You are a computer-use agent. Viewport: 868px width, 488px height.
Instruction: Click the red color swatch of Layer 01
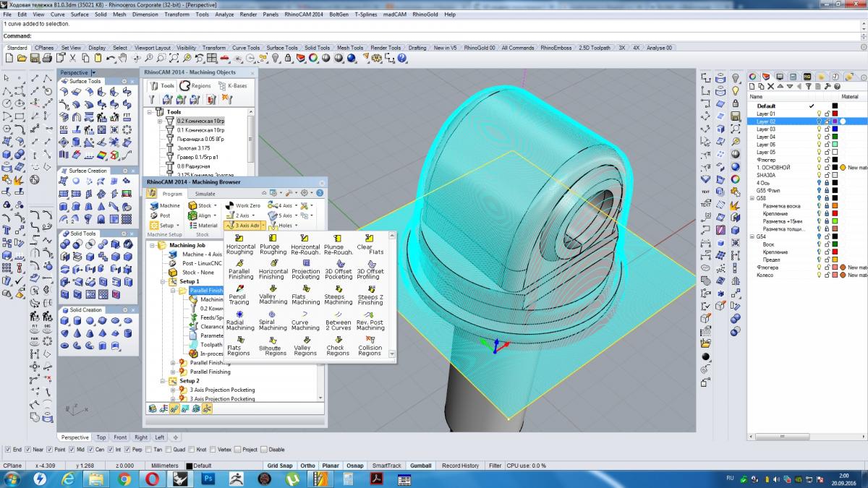point(835,114)
